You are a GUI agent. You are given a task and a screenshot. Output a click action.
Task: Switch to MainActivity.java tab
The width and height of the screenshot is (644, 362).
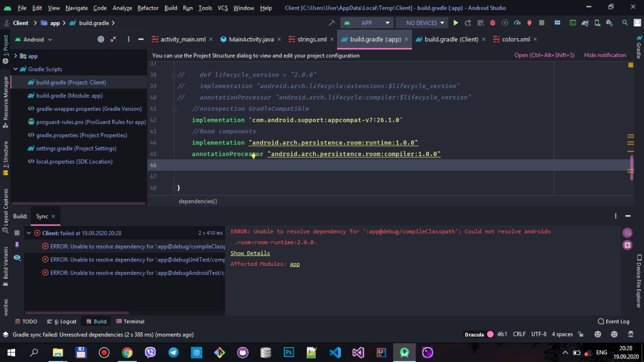click(251, 39)
